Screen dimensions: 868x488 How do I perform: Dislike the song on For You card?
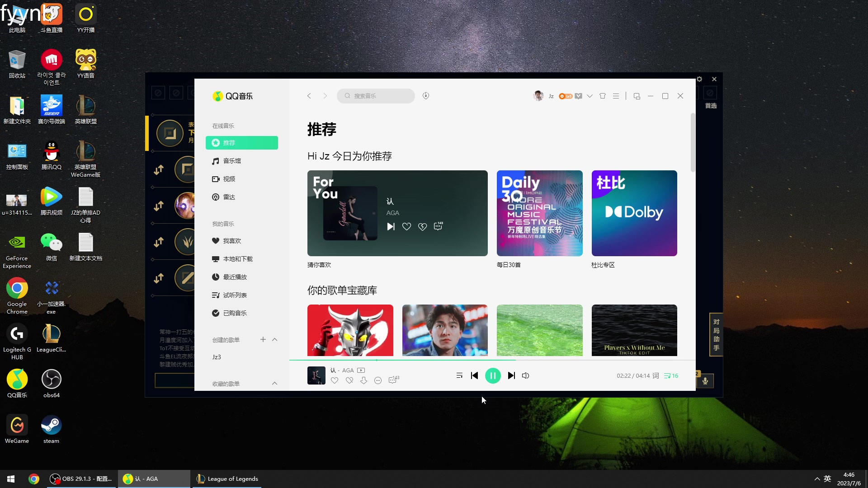pyautogui.click(x=422, y=226)
